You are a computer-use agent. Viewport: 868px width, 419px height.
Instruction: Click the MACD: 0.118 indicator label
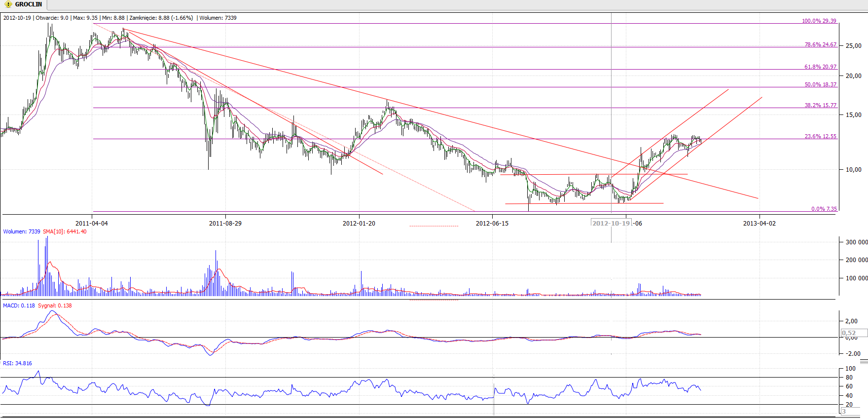point(19,305)
